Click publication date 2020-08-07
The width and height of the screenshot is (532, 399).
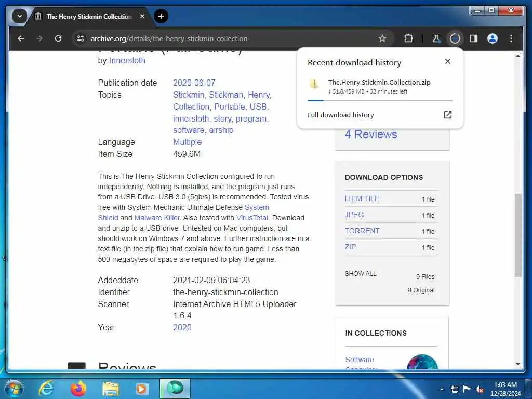(194, 83)
